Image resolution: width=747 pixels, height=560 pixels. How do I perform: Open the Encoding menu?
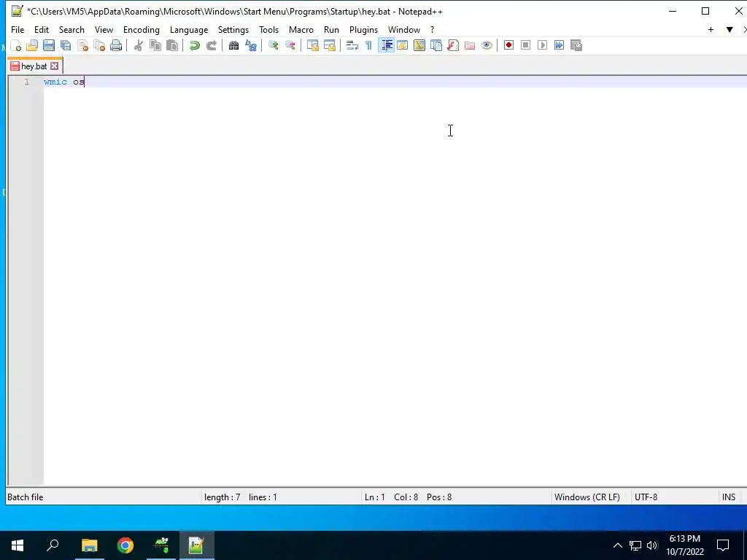coord(142,29)
